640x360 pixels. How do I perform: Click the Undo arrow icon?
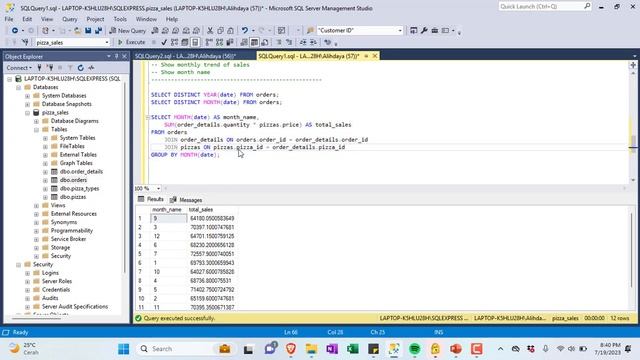click(x=244, y=31)
